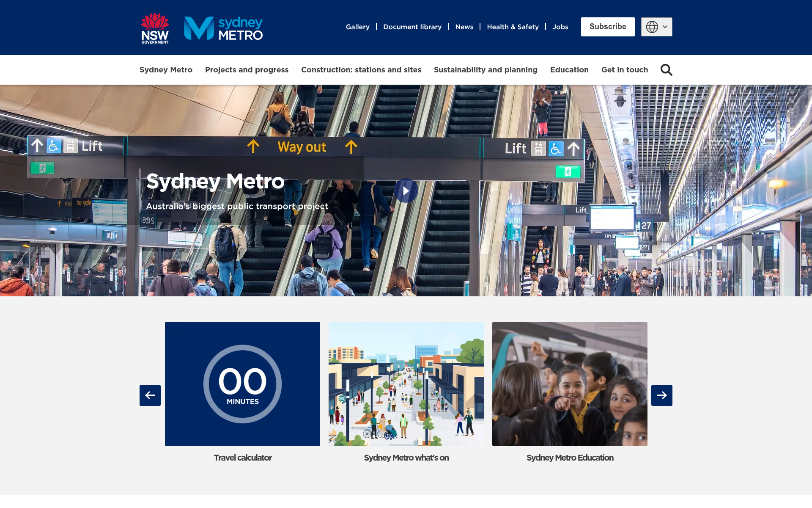Click the Sydney Metro what's on caption
812x508 pixels.
tap(406, 458)
